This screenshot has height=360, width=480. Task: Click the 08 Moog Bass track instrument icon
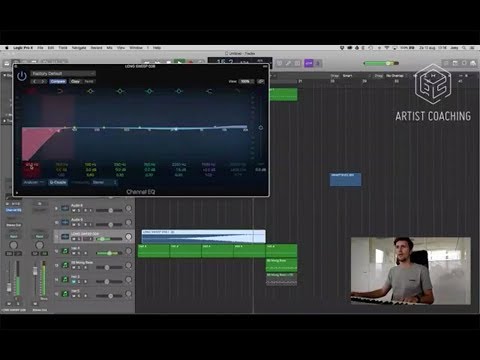[65, 265]
